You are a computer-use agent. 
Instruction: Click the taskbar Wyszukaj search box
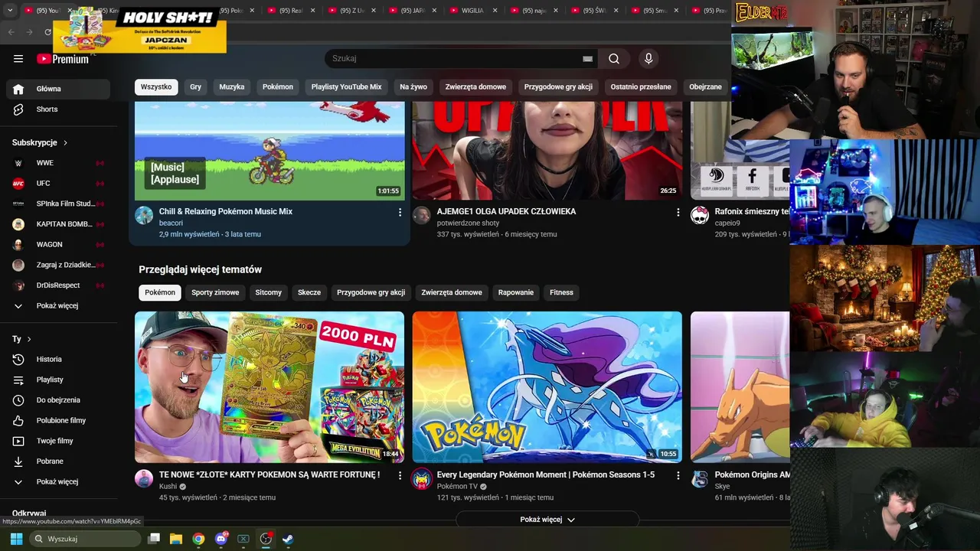(86, 539)
